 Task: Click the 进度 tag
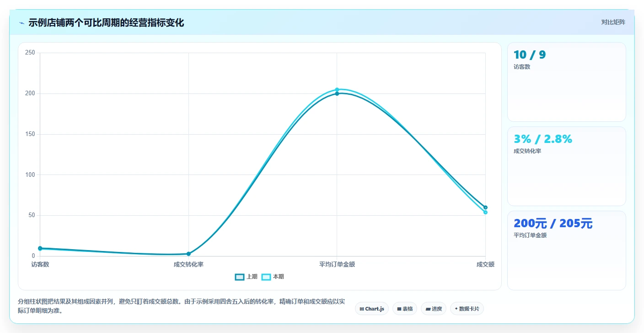[434, 309]
